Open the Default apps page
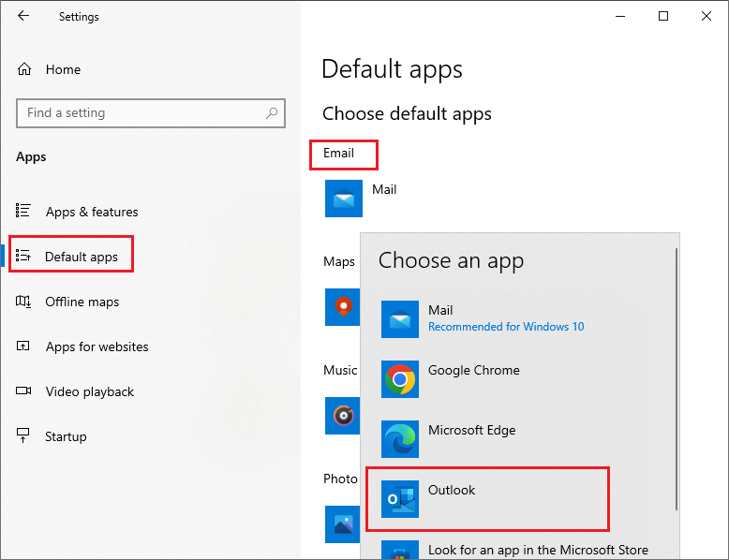The height and width of the screenshot is (560, 729). pos(82,257)
